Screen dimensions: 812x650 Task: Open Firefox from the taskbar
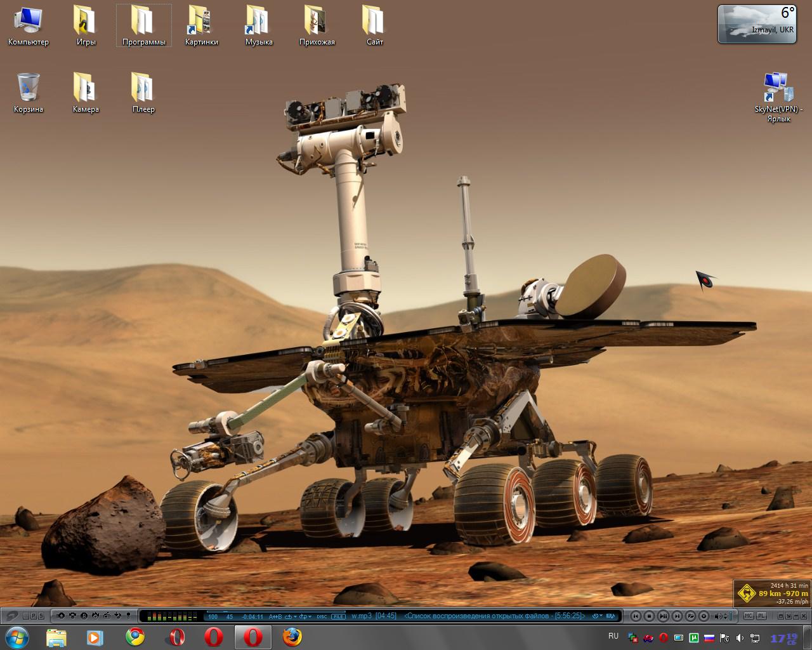tap(292, 637)
